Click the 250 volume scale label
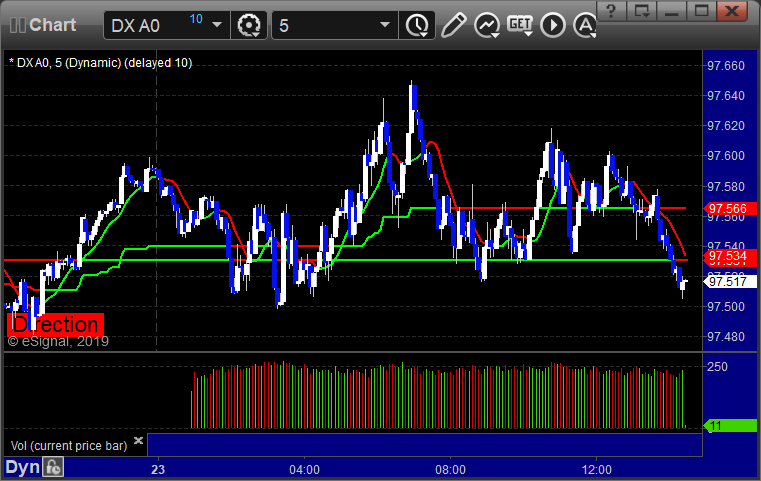This screenshot has height=481, width=761. pos(717,366)
